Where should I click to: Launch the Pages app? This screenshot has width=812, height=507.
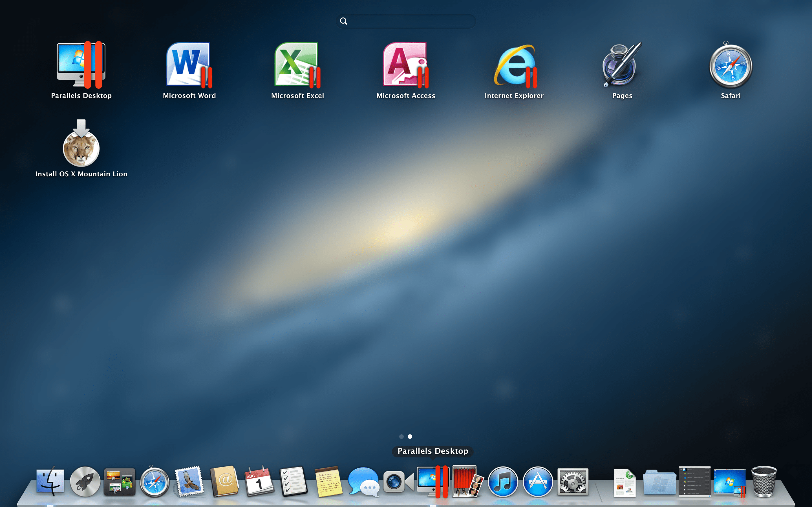tap(621, 65)
